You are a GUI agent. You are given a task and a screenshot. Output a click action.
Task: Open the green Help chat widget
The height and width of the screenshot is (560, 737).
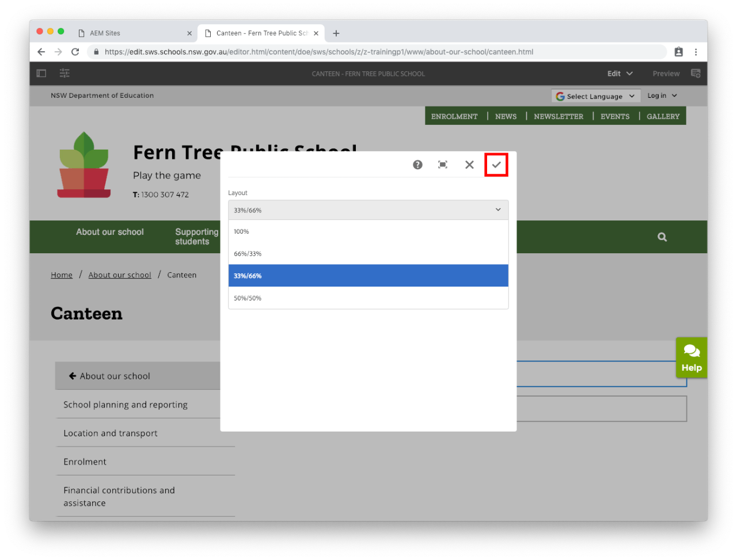point(692,357)
